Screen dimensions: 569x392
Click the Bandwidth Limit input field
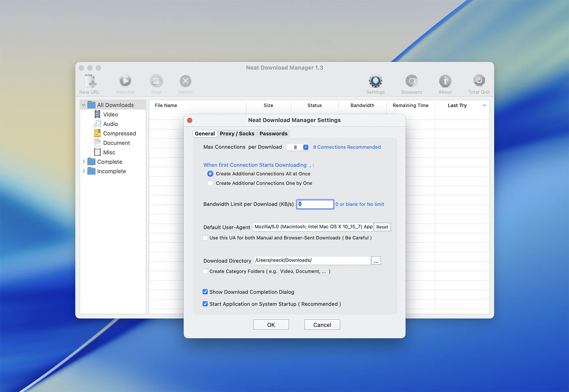click(x=315, y=204)
